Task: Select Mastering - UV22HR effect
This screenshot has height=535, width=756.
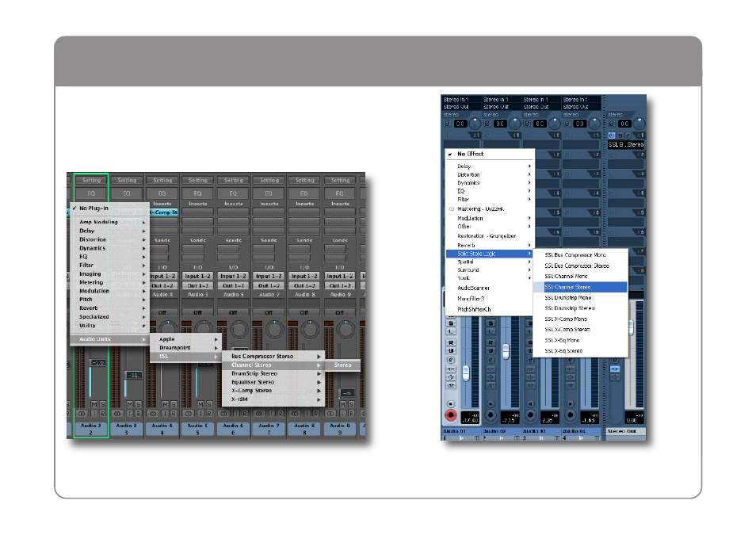Action: (490, 209)
